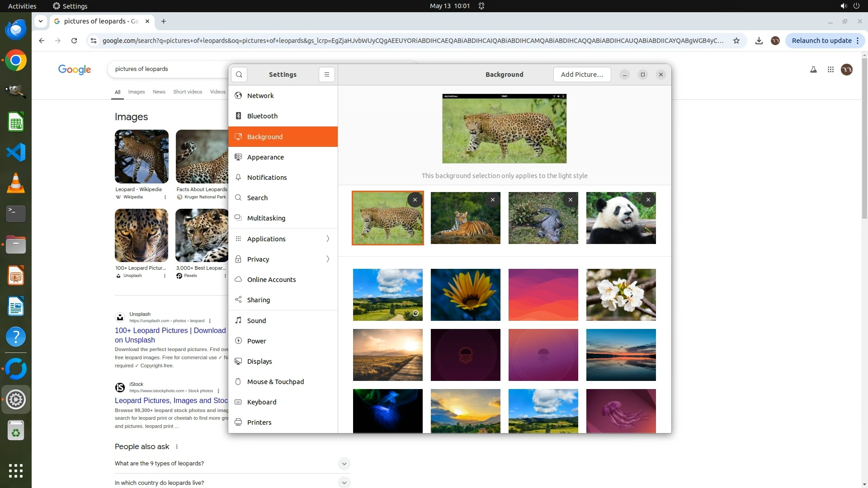Switch to the Images search tab
The image size is (868, 488).
click(137, 92)
